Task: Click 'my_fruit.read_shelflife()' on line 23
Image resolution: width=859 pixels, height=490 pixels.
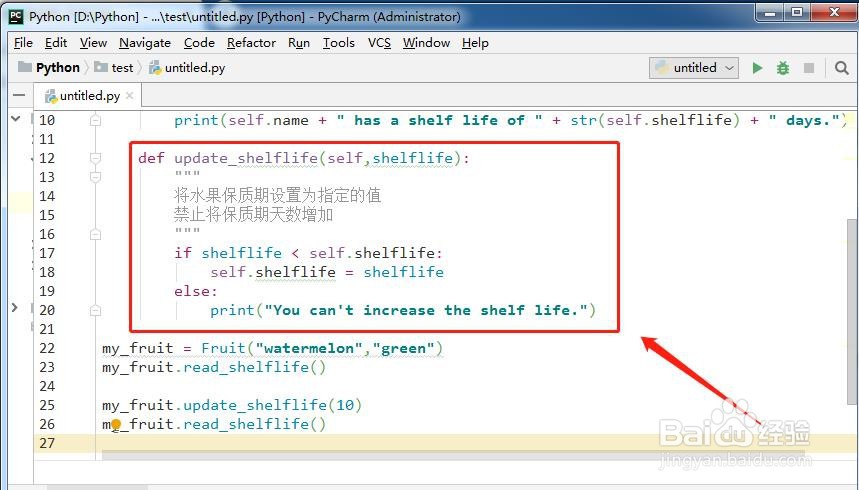Action: [214, 368]
